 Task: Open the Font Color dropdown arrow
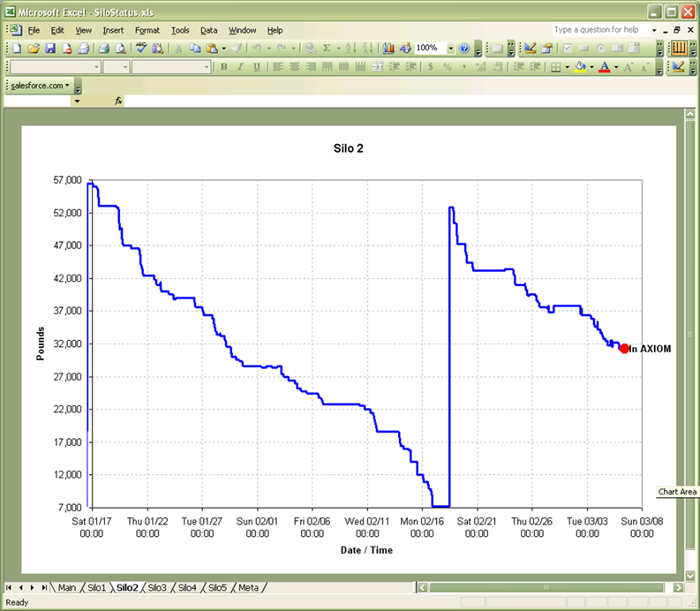pyautogui.click(x=616, y=67)
